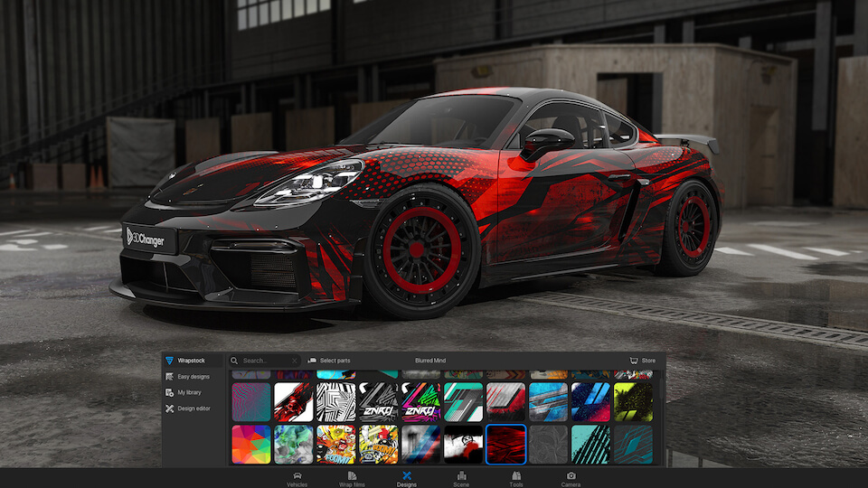Click the design search field
The width and height of the screenshot is (868, 488).
coord(264,361)
